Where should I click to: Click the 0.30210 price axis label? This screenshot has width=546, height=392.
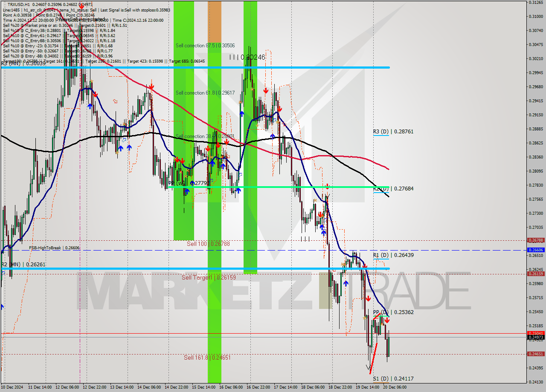click(x=536, y=58)
